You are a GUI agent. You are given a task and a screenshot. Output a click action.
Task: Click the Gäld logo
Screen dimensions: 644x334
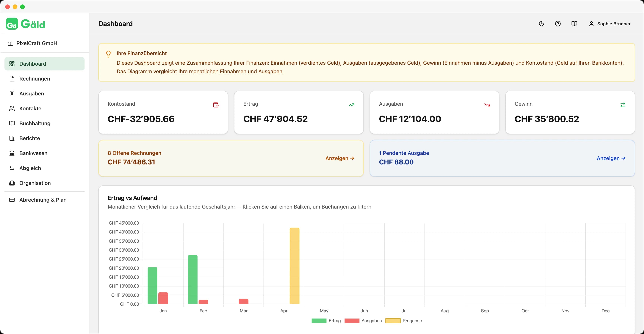(x=26, y=24)
